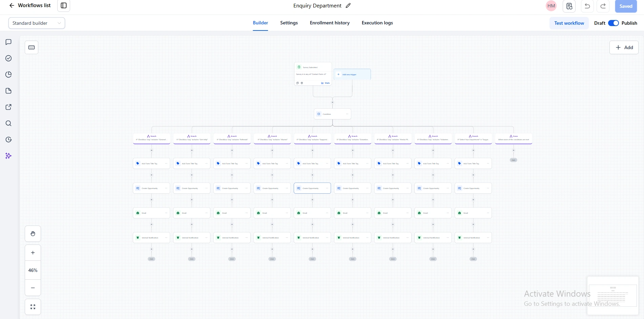Open the AI sparkle icon in left sidebar
644x319 pixels.
tap(8, 156)
